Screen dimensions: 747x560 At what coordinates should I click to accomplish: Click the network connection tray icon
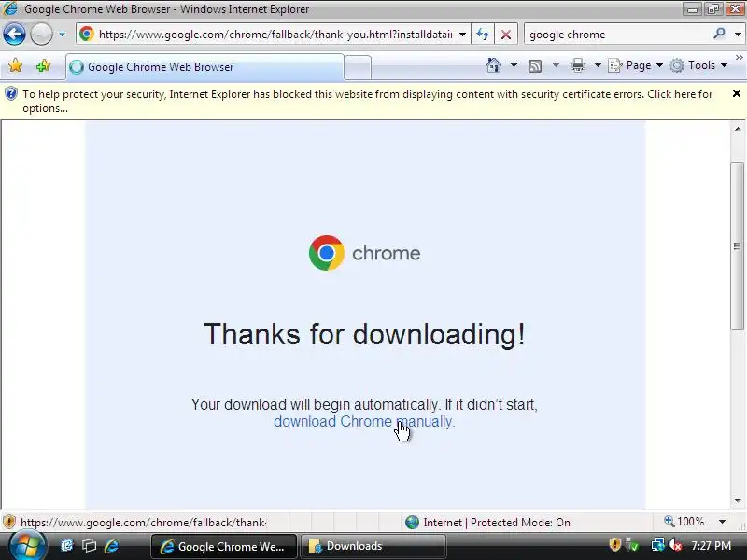click(657, 544)
